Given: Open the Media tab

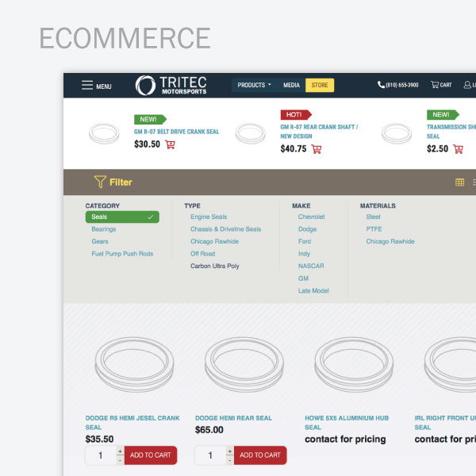Looking at the screenshot, I should (291, 85).
